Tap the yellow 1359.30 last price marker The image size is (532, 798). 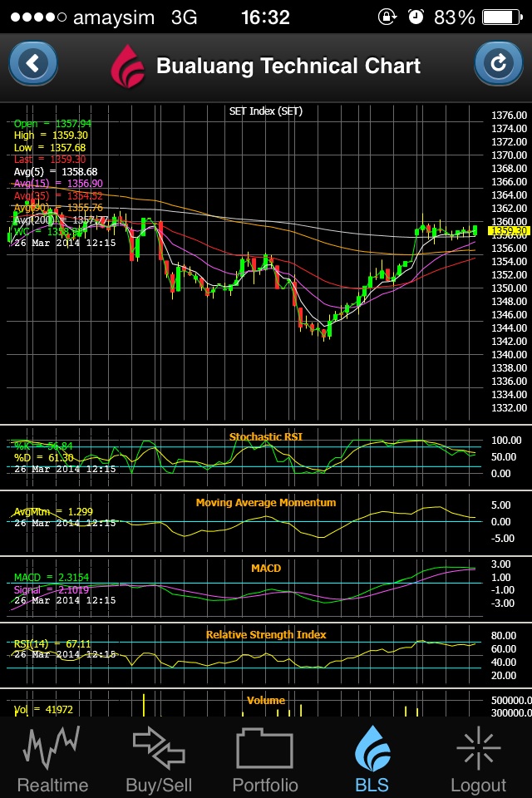point(507,231)
